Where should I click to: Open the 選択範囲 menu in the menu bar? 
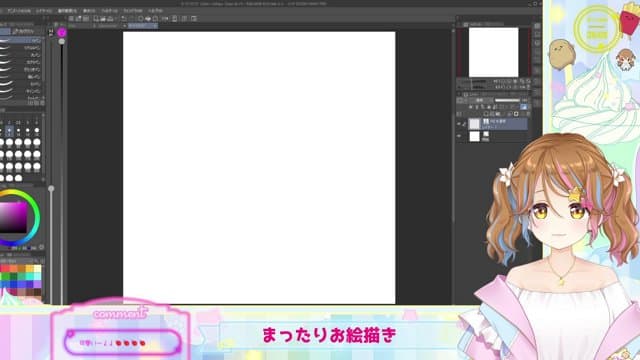[67, 11]
